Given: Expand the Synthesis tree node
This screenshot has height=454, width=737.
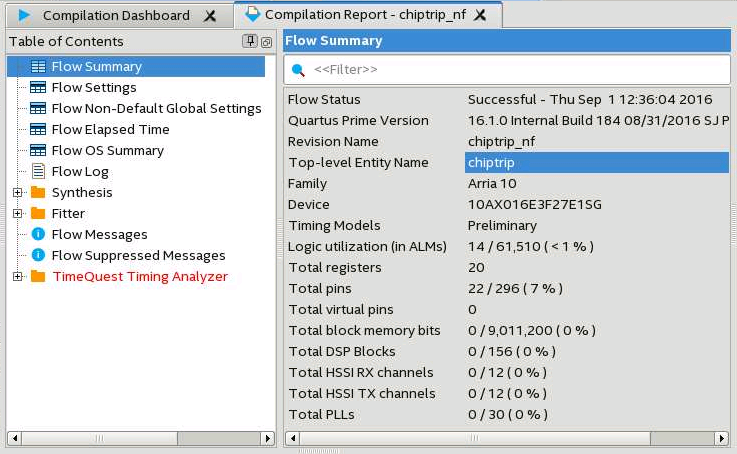Looking at the screenshot, I should pos(17,192).
